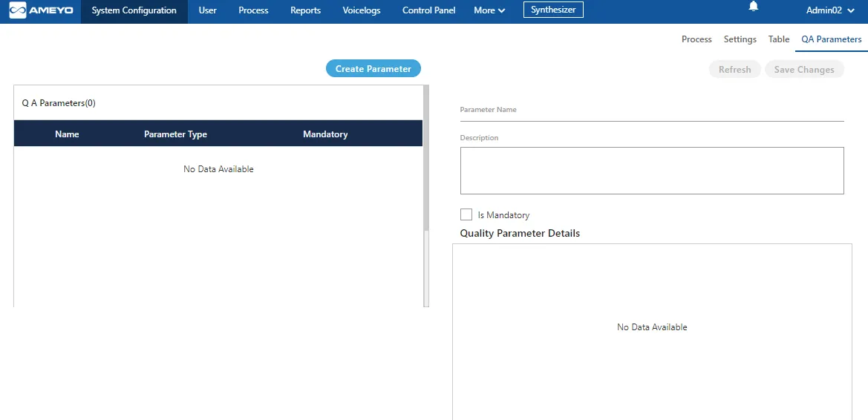Click the QA Parameters list scrollbar
The width and height of the screenshot is (868, 420).
pyautogui.click(x=425, y=158)
